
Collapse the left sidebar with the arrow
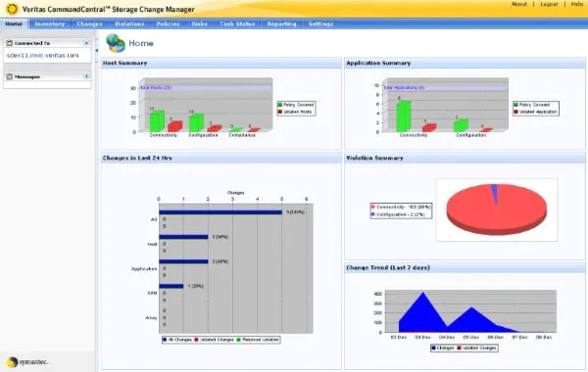96,50
